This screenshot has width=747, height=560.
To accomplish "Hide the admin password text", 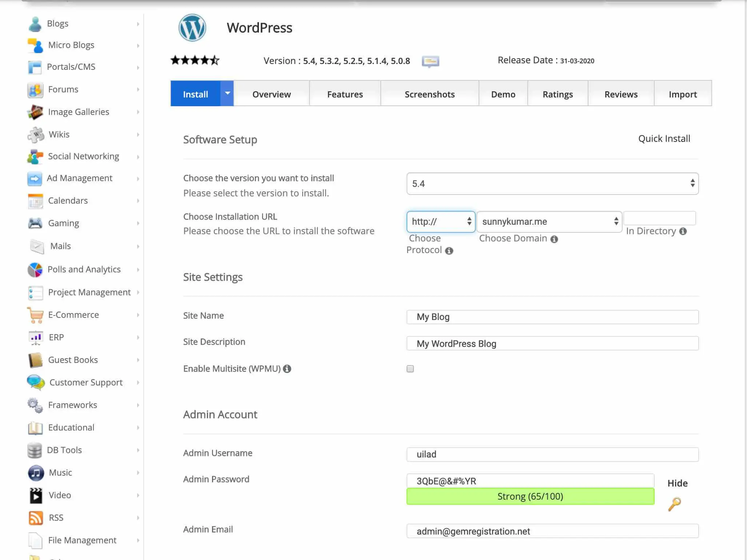I will coord(677,483).
